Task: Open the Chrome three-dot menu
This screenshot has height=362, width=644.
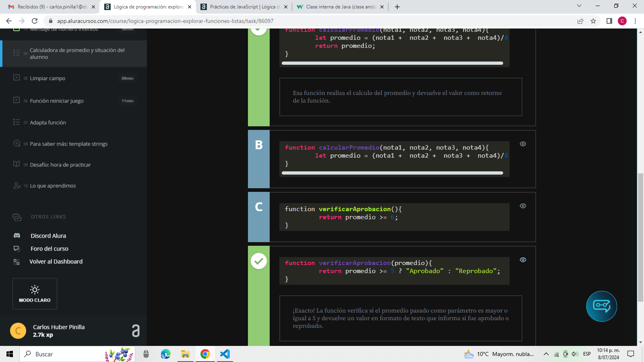Action: coord(636,21)
